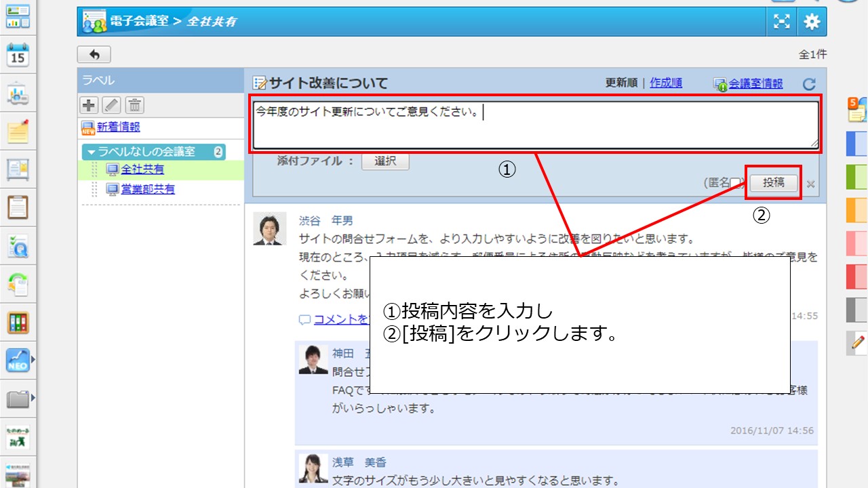Select the 営業部共有 meeting room
The height and width of the screenshot is (488, 868).
click(x=148, y=190)
